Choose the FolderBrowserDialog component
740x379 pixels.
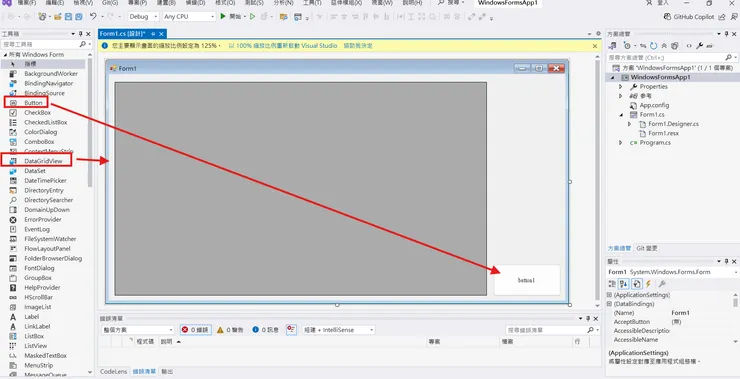[x=53, y=258]
